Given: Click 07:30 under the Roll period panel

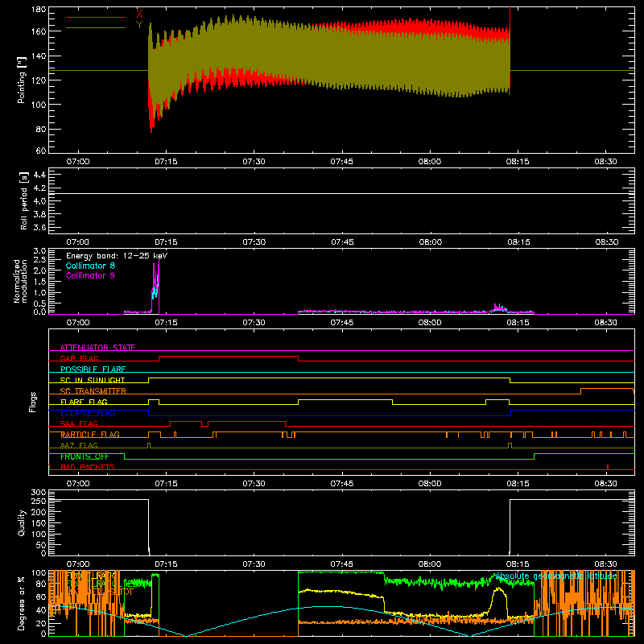Looking at the screenshot, I should 254,242.
